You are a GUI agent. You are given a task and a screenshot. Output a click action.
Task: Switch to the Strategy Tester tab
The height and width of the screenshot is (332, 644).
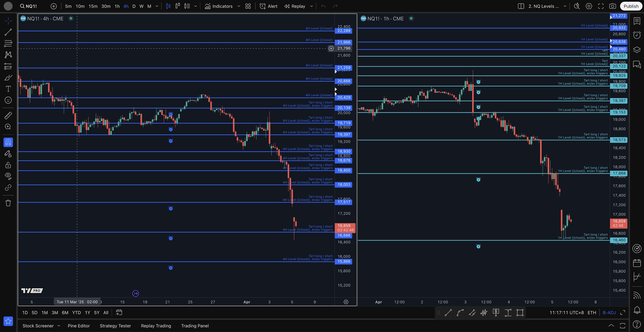[x=115, y=326]
